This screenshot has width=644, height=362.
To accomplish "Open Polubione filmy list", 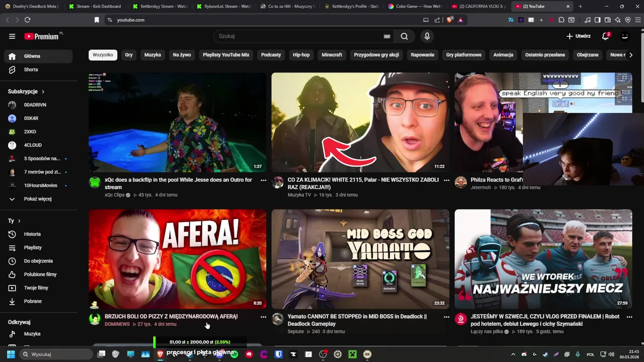I will click(38, 275).
